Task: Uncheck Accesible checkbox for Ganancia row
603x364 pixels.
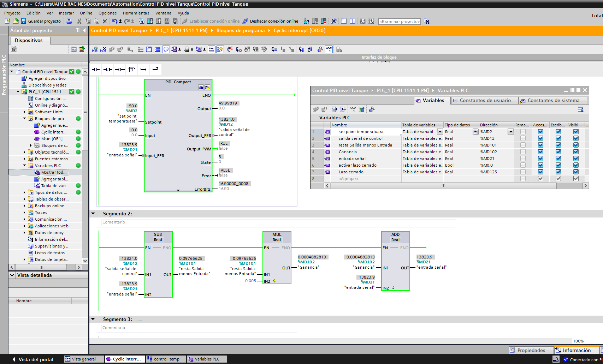Action: (540, 152)
